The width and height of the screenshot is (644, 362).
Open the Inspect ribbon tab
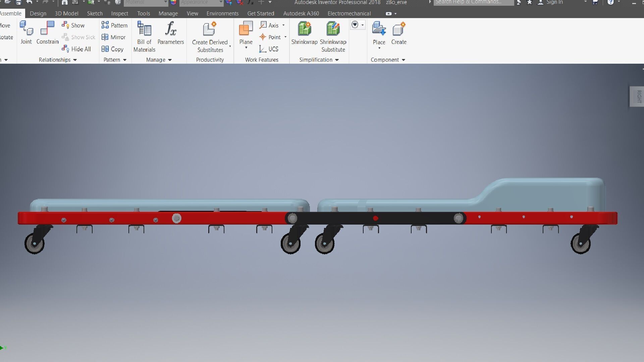tap(119, 14)
